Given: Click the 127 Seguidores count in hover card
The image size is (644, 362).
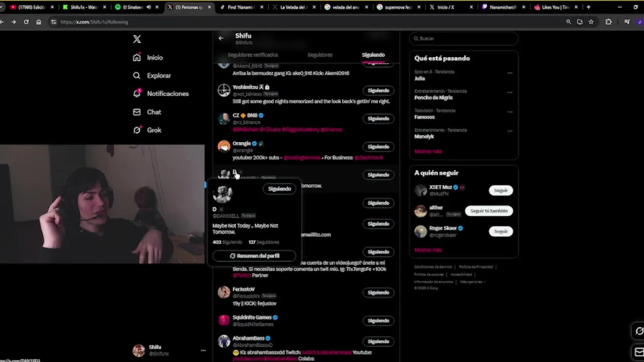Looking at the screenshot, I should pyautogui.click(x=264, y=242).
